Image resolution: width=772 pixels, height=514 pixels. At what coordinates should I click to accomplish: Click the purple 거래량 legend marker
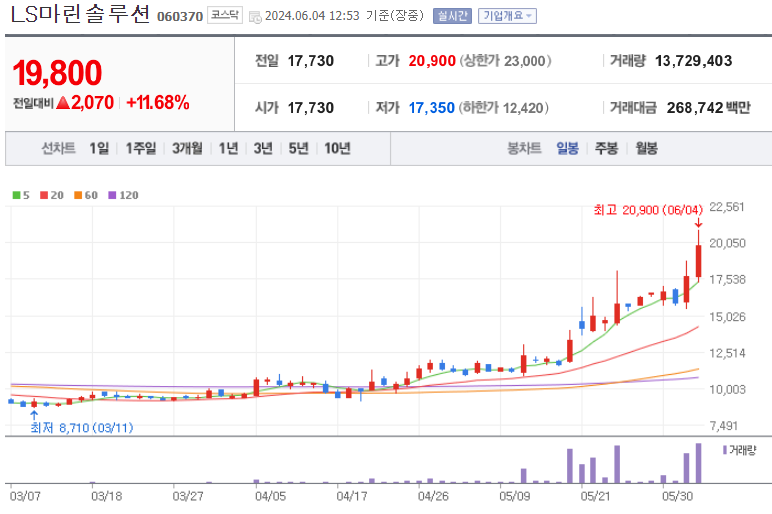coord(725,450)
